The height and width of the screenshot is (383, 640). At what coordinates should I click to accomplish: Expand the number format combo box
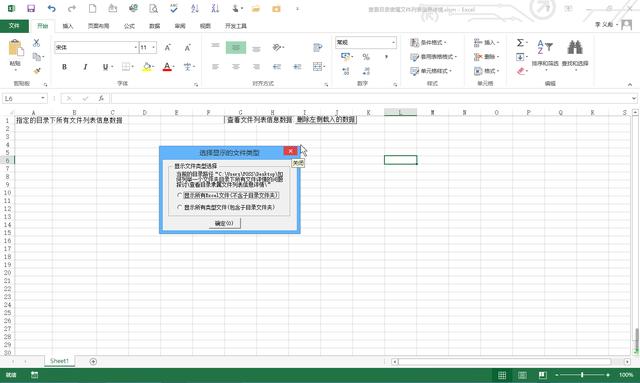point(393,42)
